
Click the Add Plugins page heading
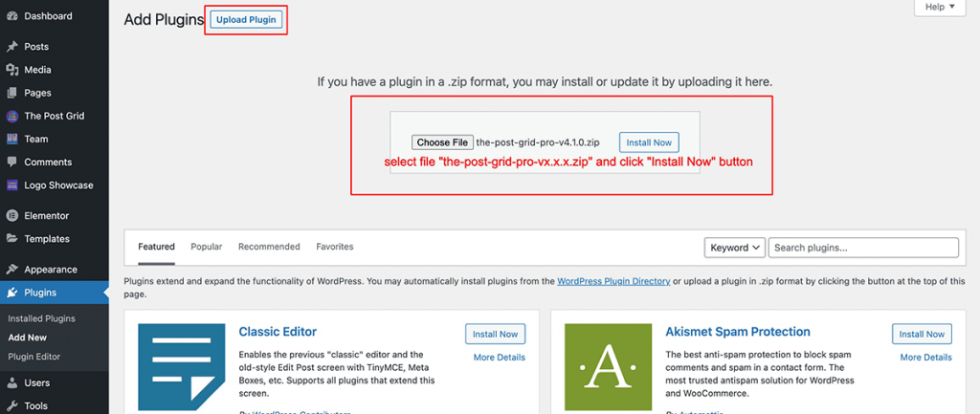pos(164,20)
